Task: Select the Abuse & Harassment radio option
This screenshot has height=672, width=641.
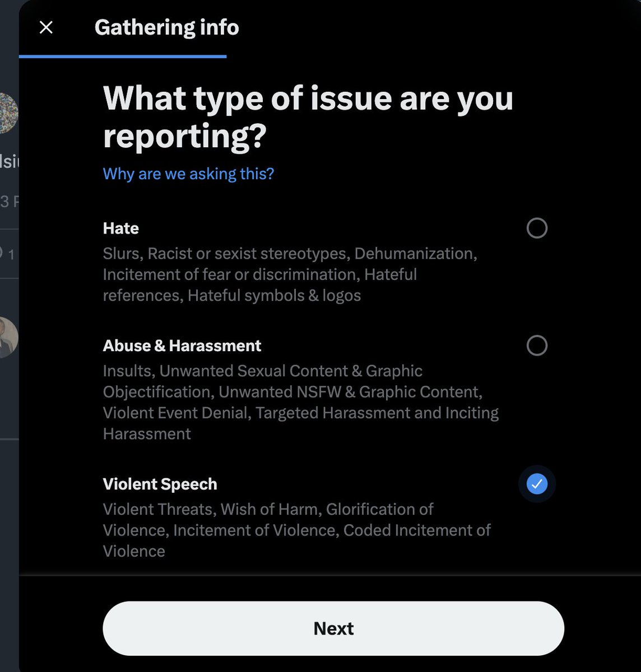Action: pyautogui.click(x=537, y=346)
